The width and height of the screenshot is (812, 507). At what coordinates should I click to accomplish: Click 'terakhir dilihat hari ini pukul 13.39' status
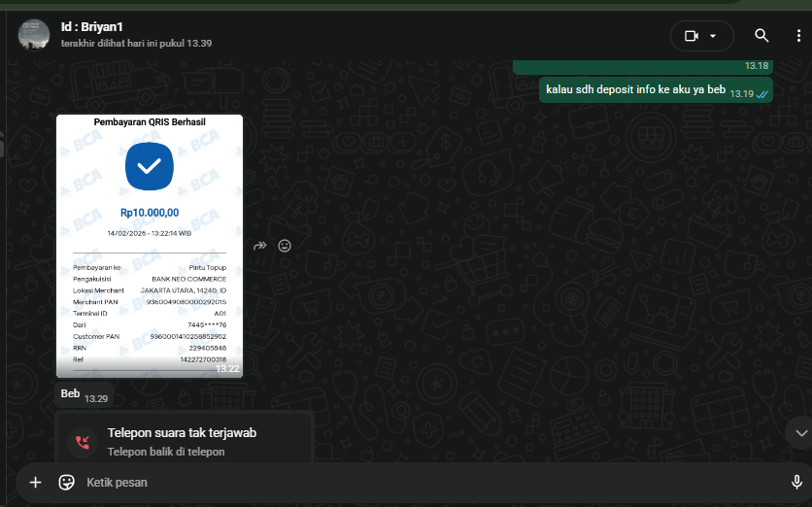point(136,44)
